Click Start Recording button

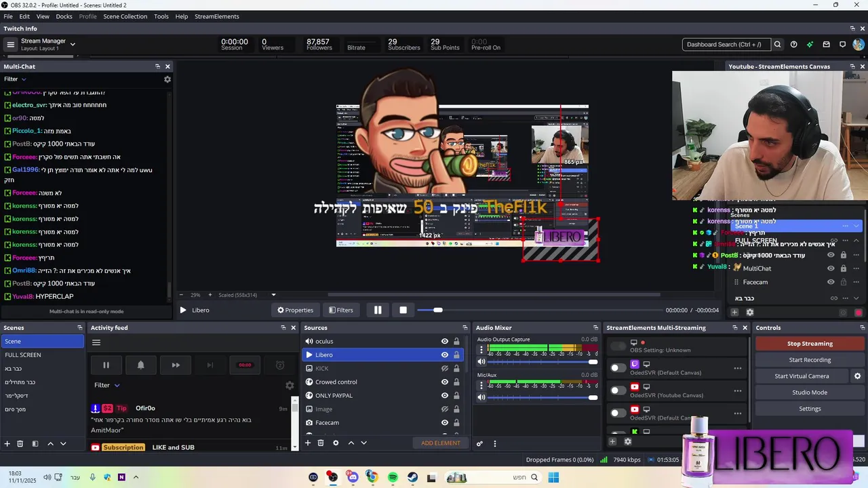(810, 360)
